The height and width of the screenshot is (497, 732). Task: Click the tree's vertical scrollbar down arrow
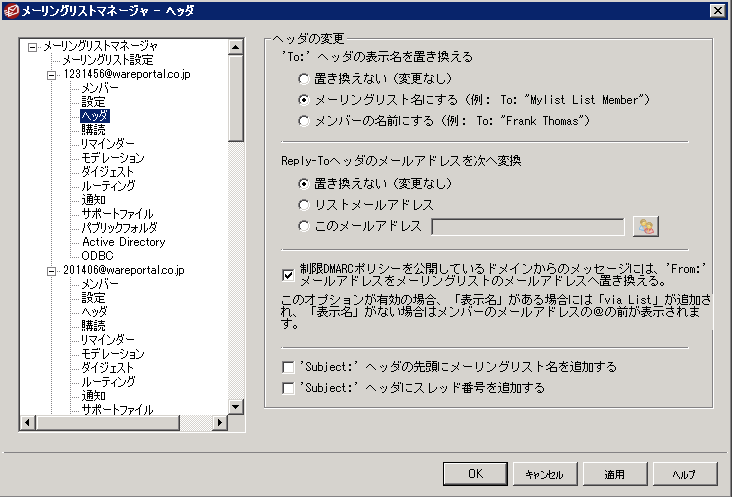236,408
